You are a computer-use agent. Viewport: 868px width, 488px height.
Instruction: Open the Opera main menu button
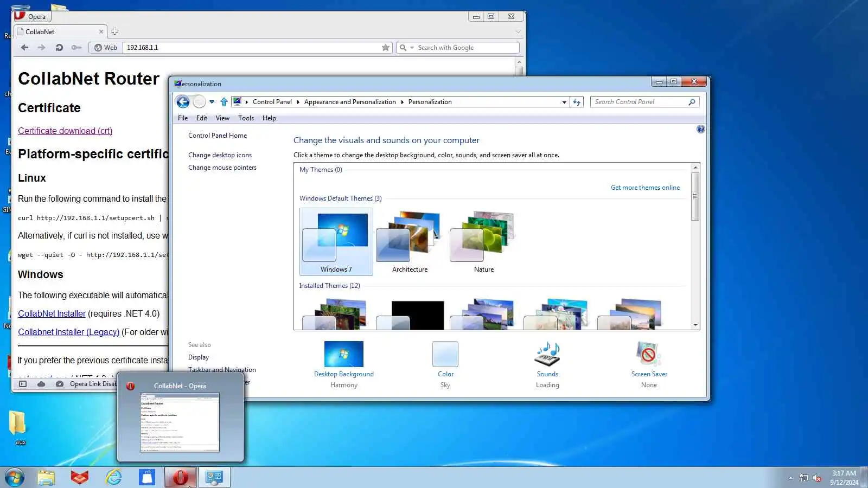tap(31, 16)
